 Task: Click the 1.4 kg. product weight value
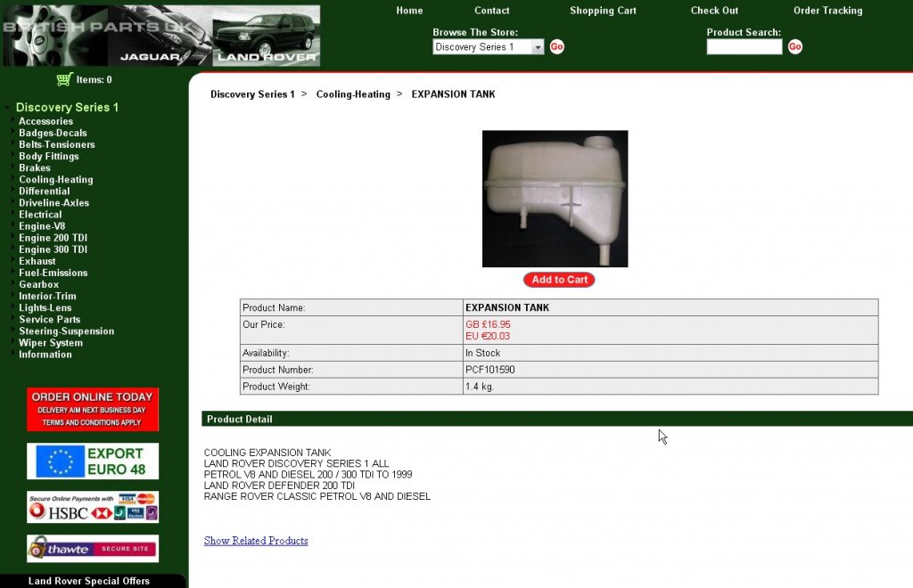479,387
